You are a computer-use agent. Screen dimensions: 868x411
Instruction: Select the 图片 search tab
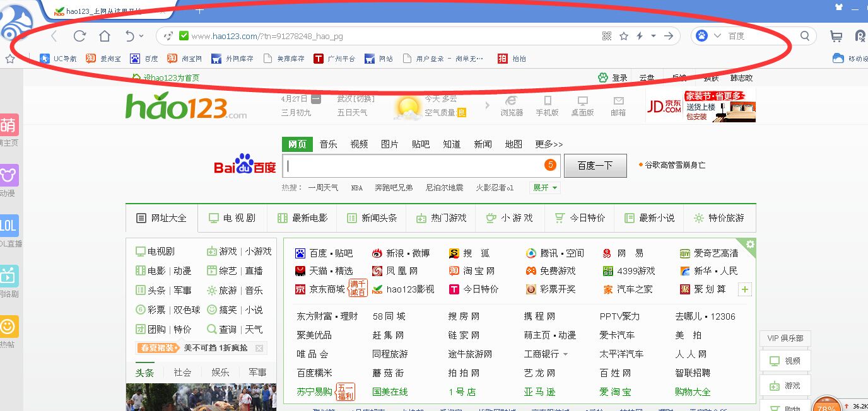click(x=390, y=144)
